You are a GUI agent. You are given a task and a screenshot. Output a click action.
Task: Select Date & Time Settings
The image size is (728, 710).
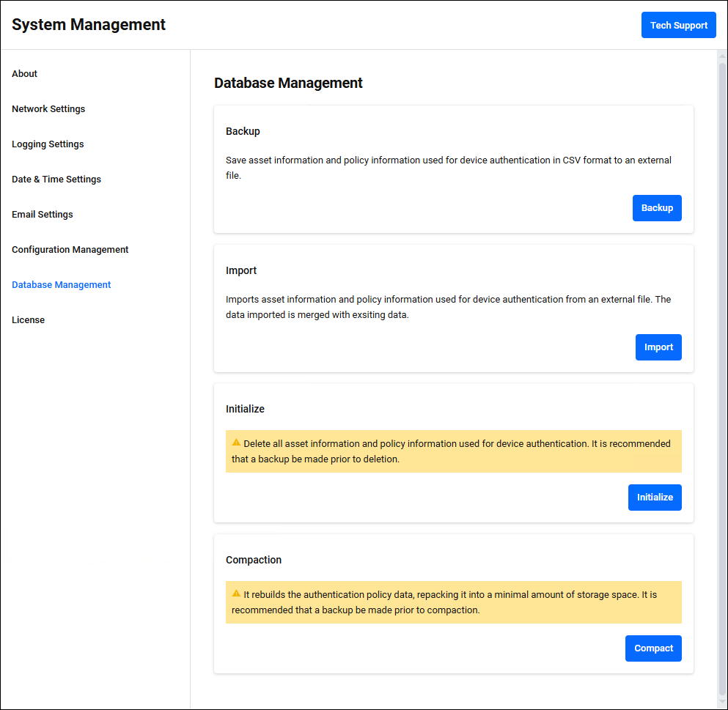(56, 180)
